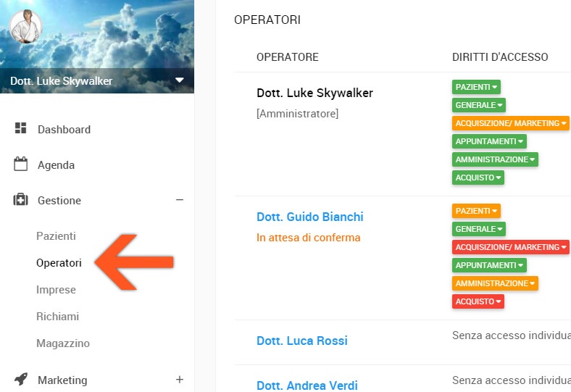Screen dimensions: 571x392
Task: Open Luke Skywalker's green AMMINISTRAZIONE rights dropdown
Action: click(495, 159)
